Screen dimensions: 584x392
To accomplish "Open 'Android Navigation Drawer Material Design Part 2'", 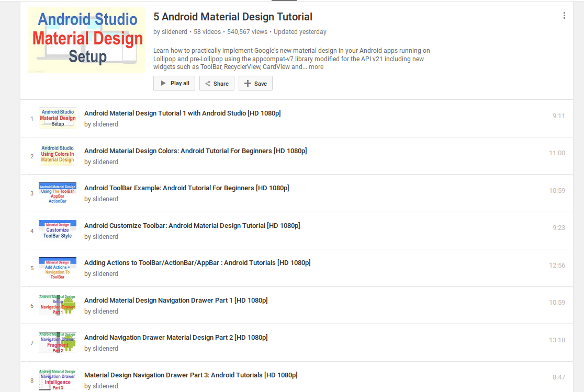I will 176,338.
